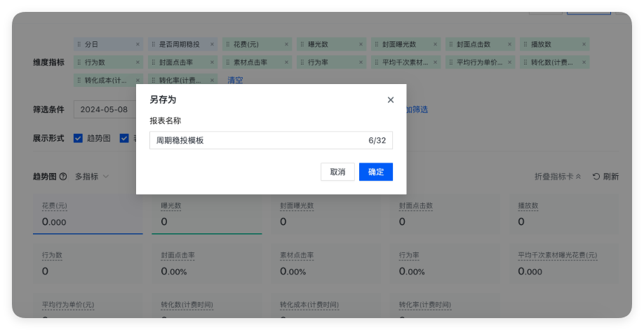Click the 取消 button in dialog
This screenshot has width=644, height=330.
pos(337,172)
